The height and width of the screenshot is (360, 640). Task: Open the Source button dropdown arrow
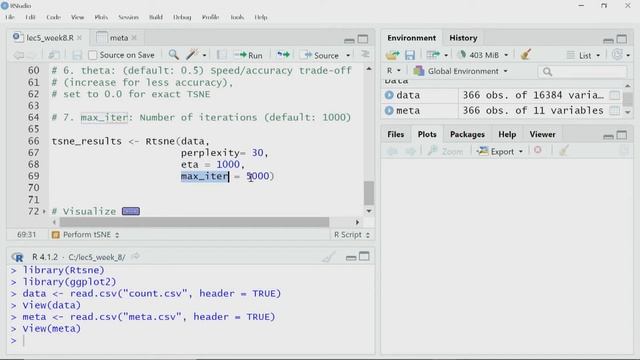tap(348, 55)
